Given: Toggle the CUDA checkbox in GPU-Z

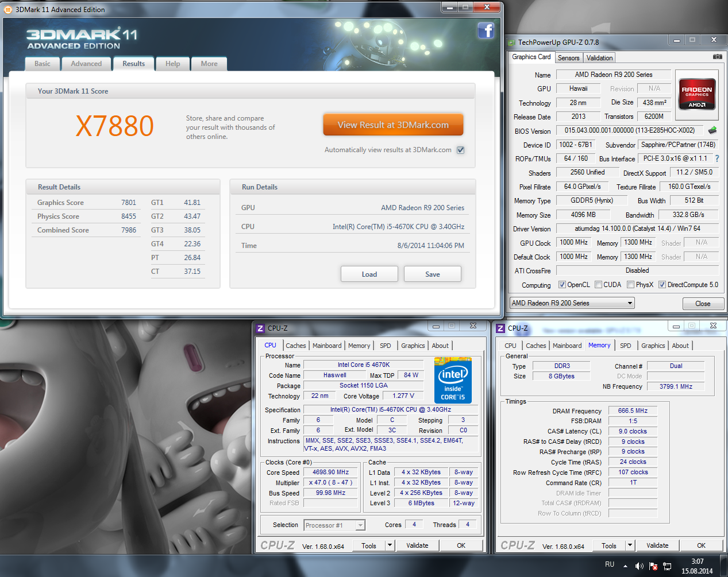Looking at the screenshot, I should [599, 285].
